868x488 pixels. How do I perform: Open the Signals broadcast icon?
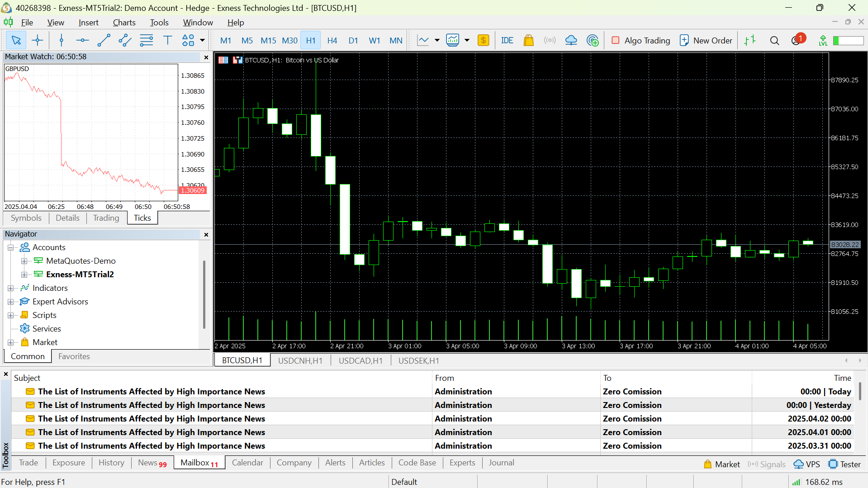[x=550, y=41]
